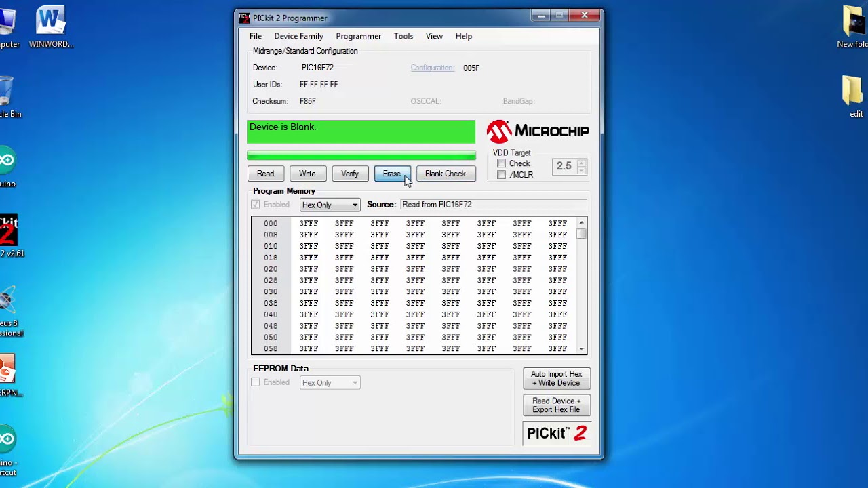The width and height of the screenshot is (868, 488).
Task: Click the PICkit 2 title bar icon
Action: 244,18
